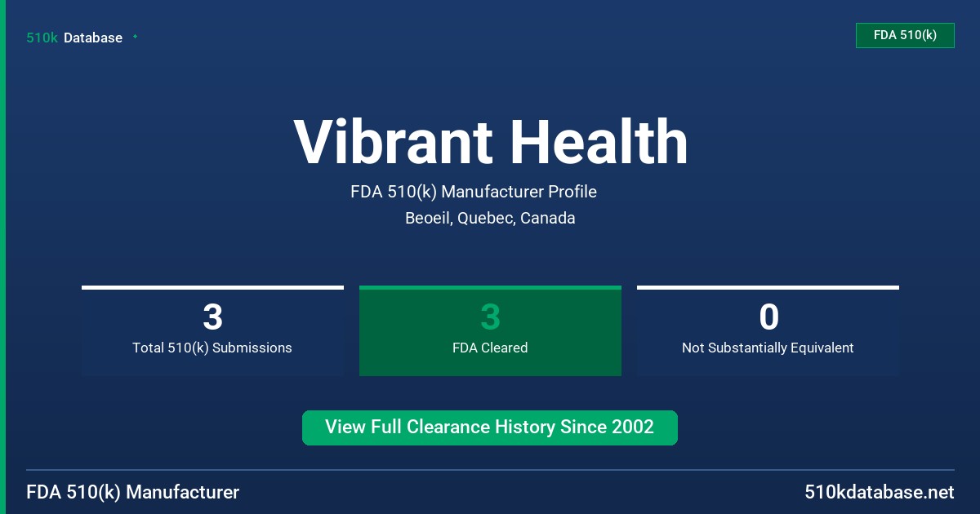Open the 510k Database logo link
Image resolution: width=980 pixels, height=514 pixels.
(74, 38)
